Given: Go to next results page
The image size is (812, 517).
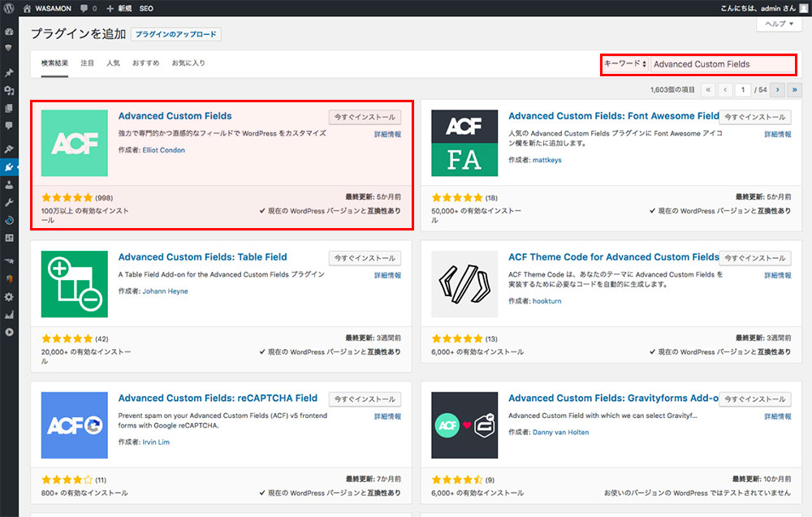Looking at the screenshot, I should 777,89.
